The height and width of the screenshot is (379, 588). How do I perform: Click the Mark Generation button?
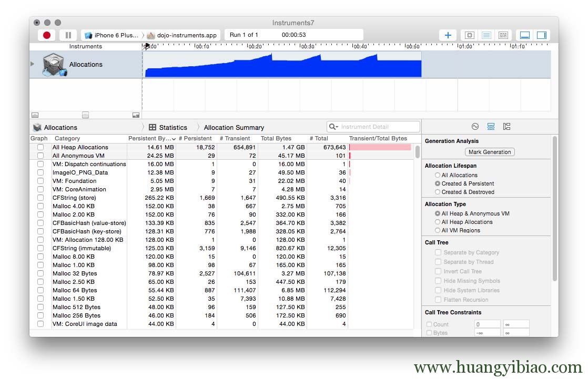coord(489,152)
